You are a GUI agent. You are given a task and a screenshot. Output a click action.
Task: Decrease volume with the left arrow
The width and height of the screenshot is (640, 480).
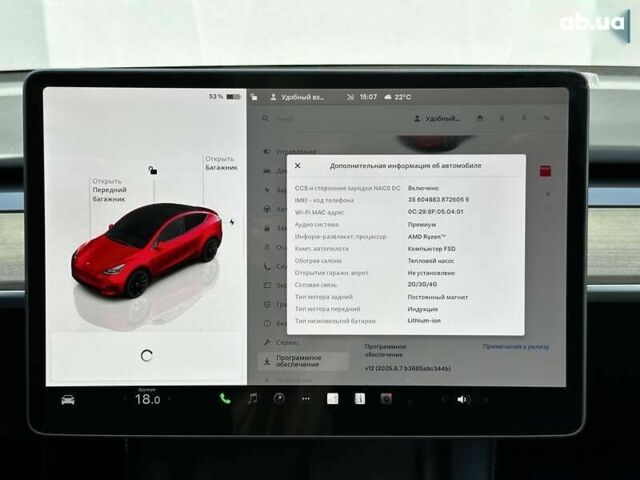443,400
